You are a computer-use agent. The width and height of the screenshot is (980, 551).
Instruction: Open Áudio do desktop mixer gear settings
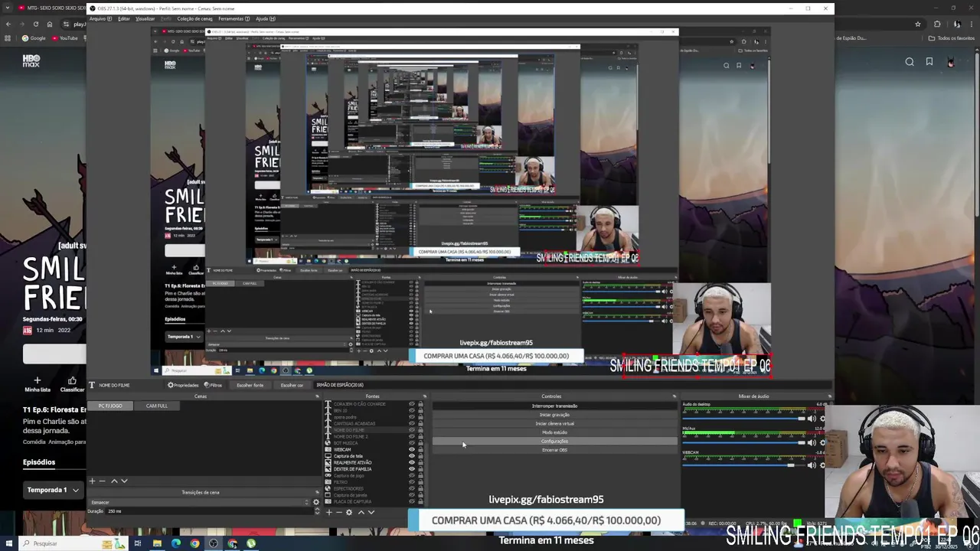tap(822, 419)
